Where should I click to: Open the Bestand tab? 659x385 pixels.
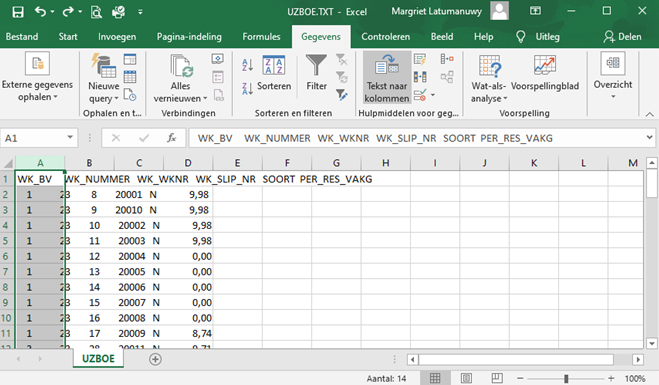pos(22,37)
